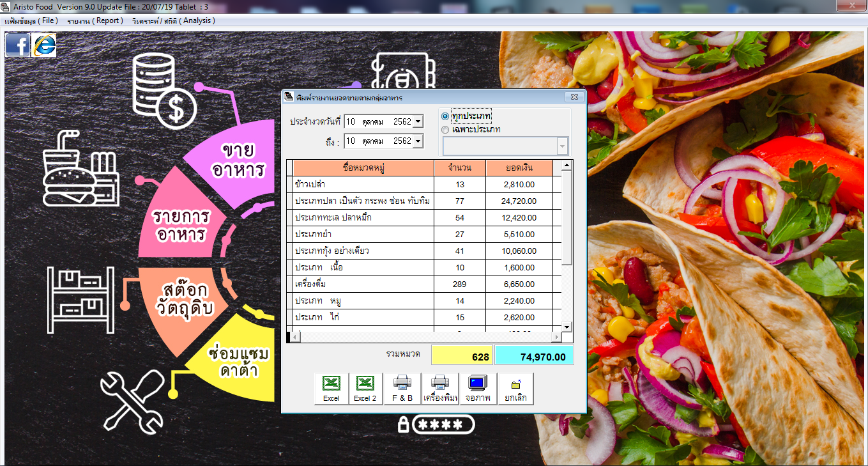Click ชื่อหมวดหมู่ column header
Screen dimensions: 868x466
click(x=363, y=168)
